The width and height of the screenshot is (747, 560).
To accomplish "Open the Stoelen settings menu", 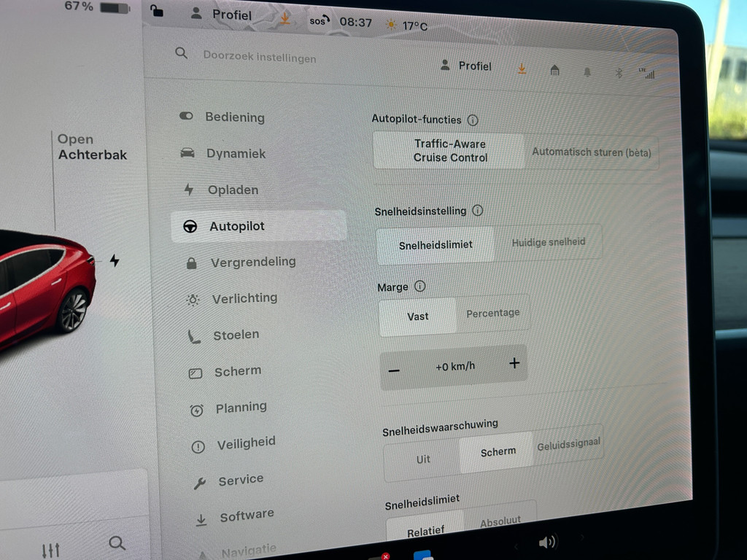I will (224, 335).
